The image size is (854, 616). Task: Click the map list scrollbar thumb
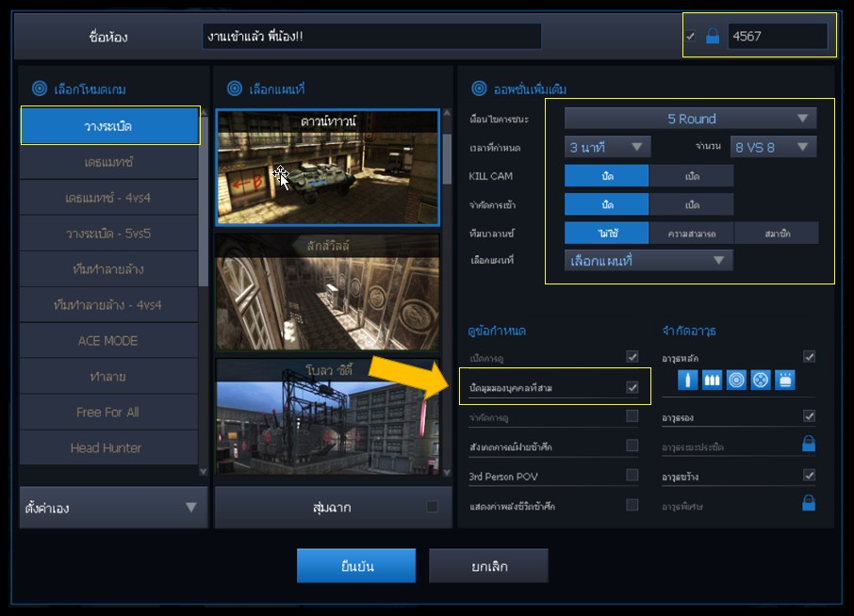click(x=447, y=159)
